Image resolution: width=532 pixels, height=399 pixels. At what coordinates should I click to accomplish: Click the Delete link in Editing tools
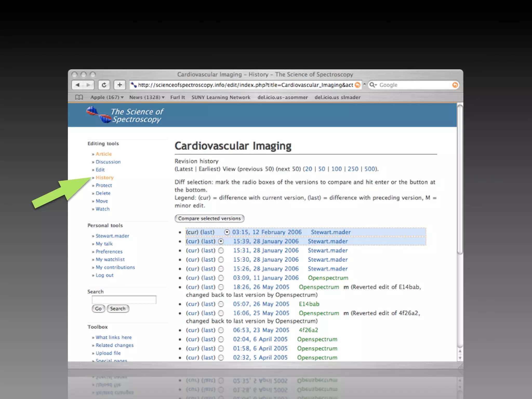tap(103, 193)
